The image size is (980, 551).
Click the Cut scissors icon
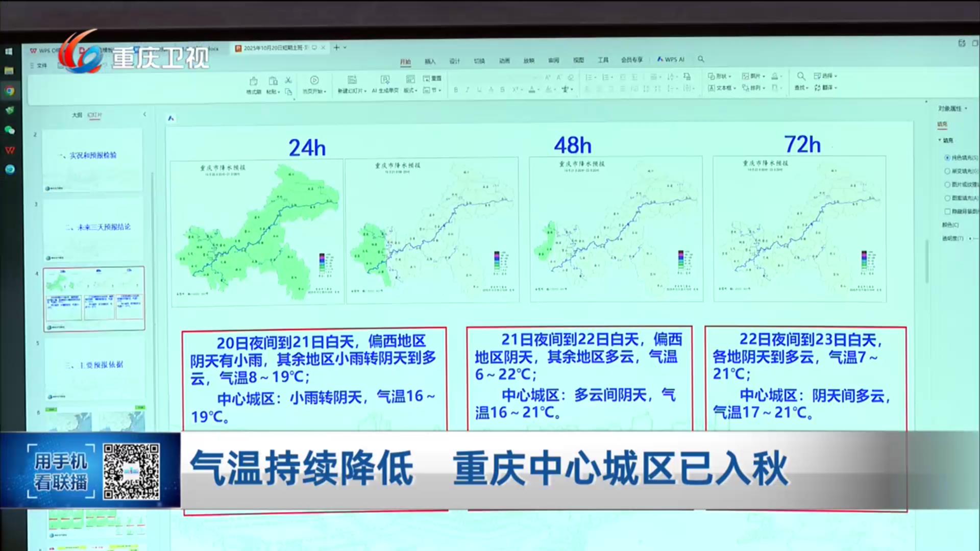pyautogui.click(x=288, y=80)
